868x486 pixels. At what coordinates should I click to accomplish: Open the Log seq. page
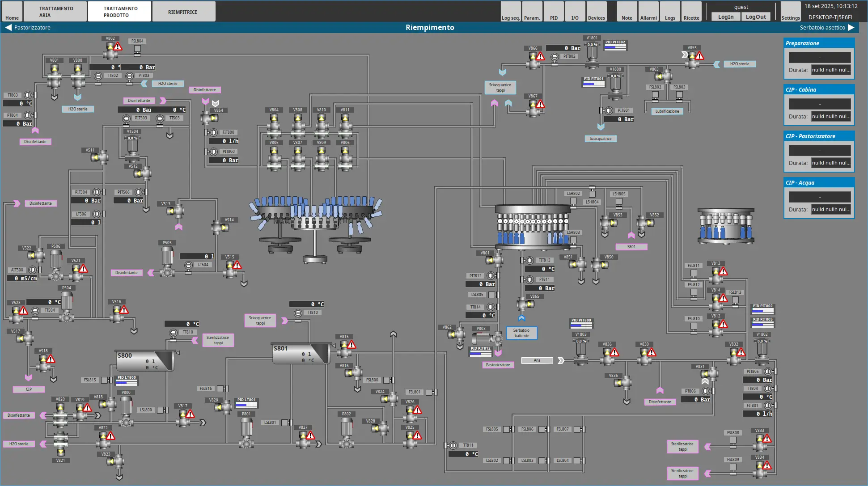click(511, 12)
